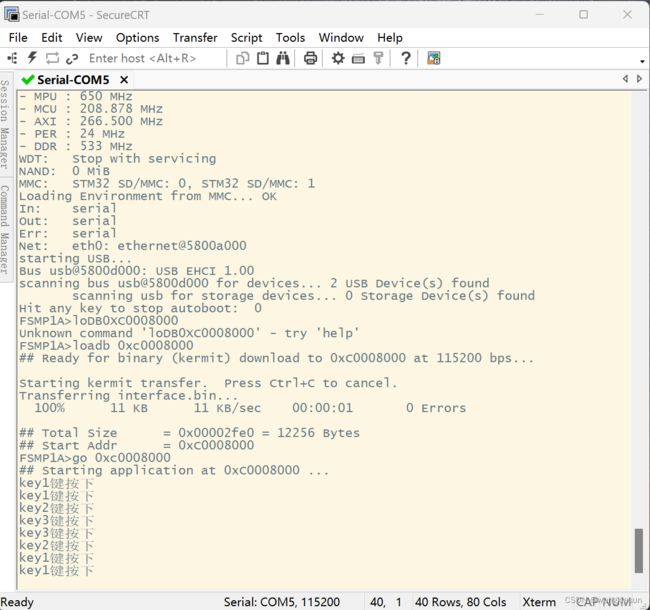Click the SecureFX launch icon

coord(434,58)
